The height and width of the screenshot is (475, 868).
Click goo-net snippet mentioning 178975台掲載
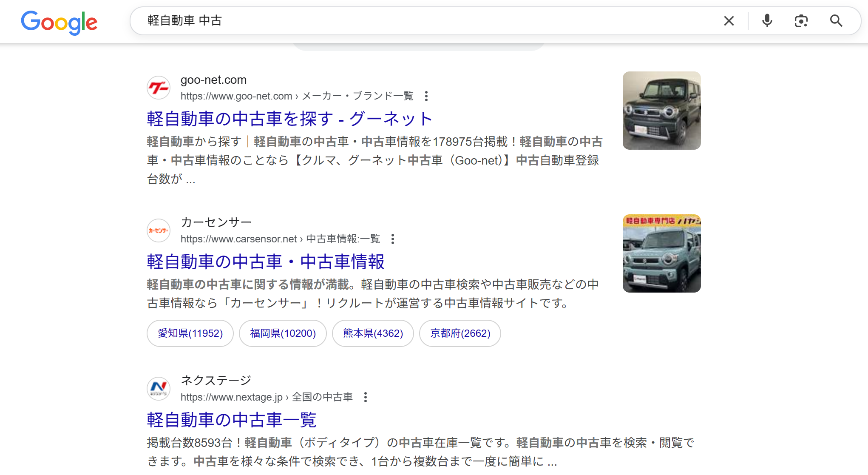pos(375,160)
